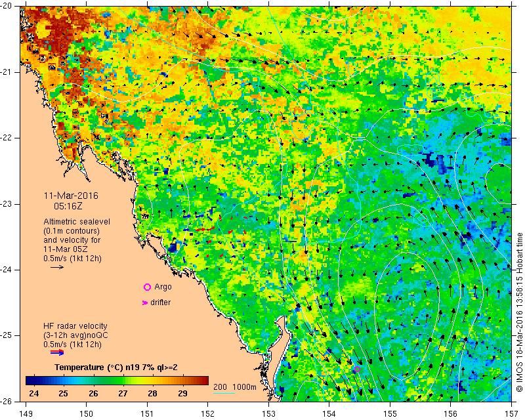Screen dimensions: 525x420
Task: Click longitude axis label '151'
Action: (147, 414)
